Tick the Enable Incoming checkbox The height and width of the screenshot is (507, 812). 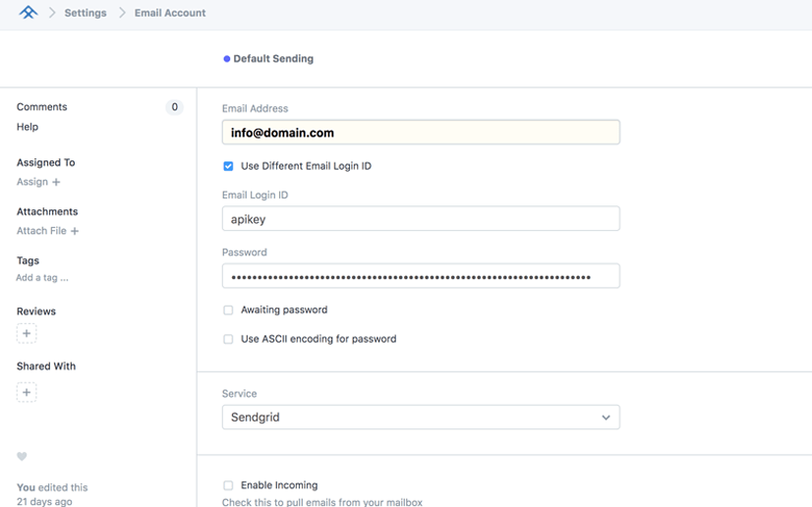pyautogui.click(x=228, y=485)
